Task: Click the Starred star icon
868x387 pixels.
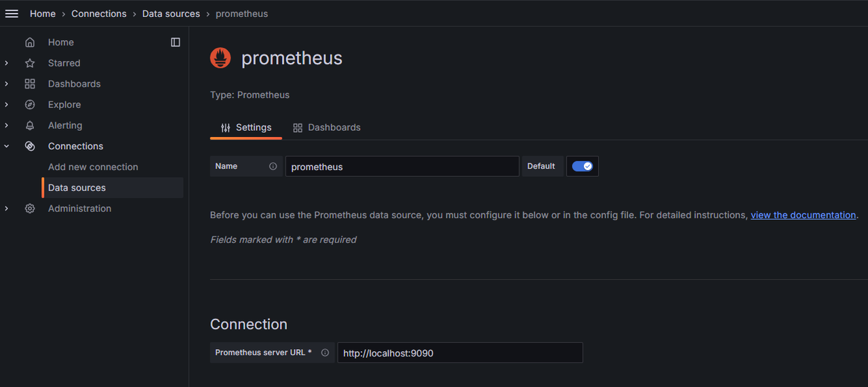Action: pos(30,63)
